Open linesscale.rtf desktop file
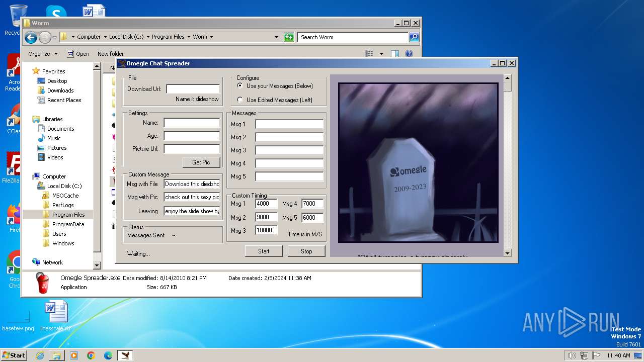Image resolution: width=644 pixels, height=362 pixels. click(x=55, y=316)
